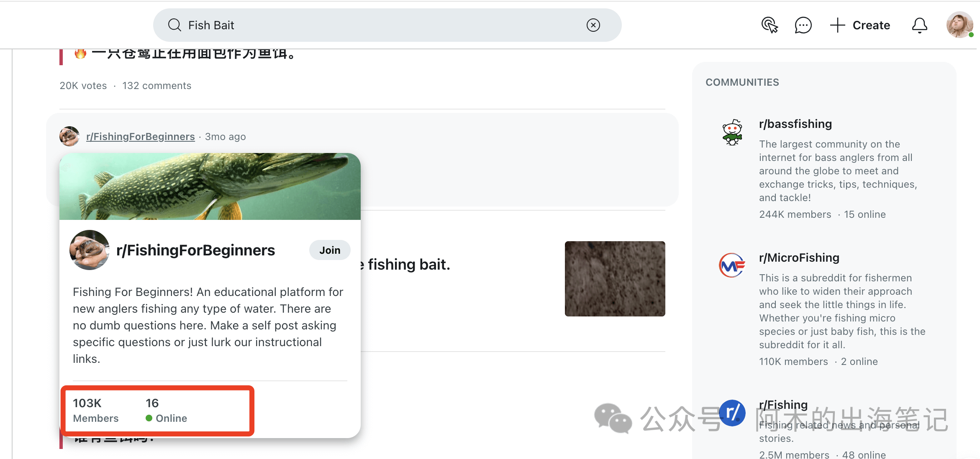Click the FishingForBeginners description in hover card
This screenshot has height=459, width=980.
208,325
